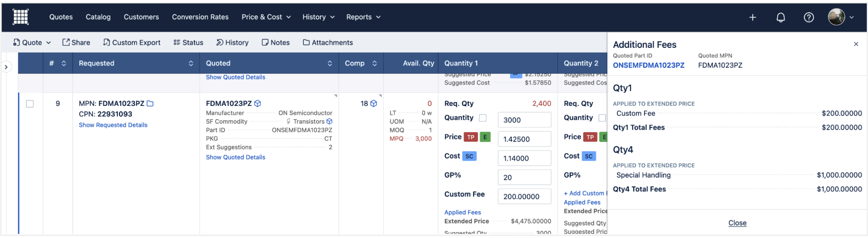
Task: Click the Close link in Additional Fees
Action: coord(737,223)
